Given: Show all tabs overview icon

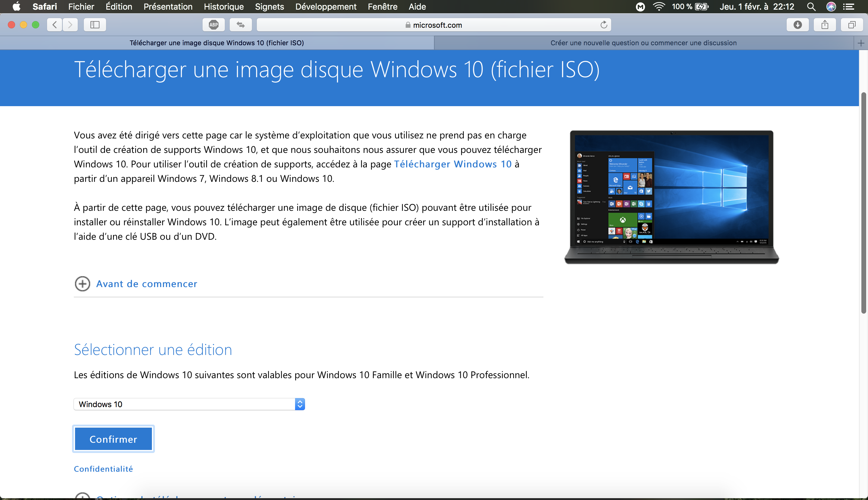Looking at the screenshot, I should [x=852, y=25].
